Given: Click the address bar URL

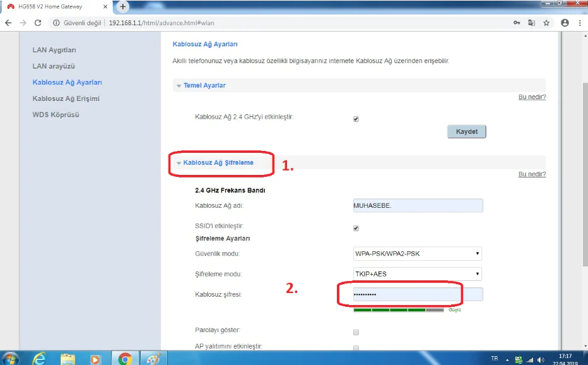Looking at the screenshot, I should tap(162, 23).
